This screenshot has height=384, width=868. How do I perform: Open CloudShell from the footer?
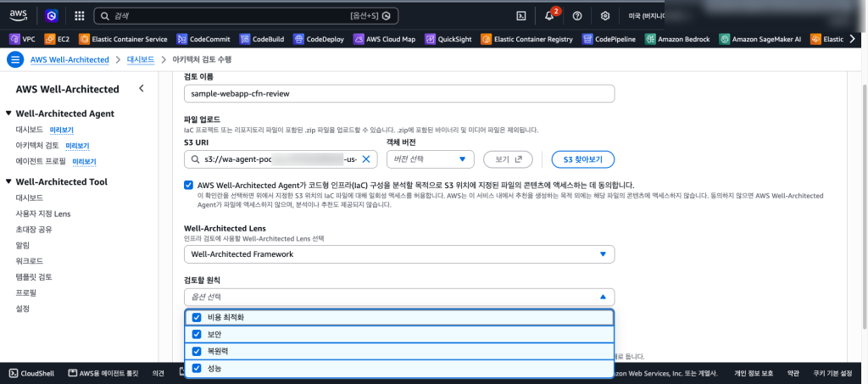pos(32,373)
